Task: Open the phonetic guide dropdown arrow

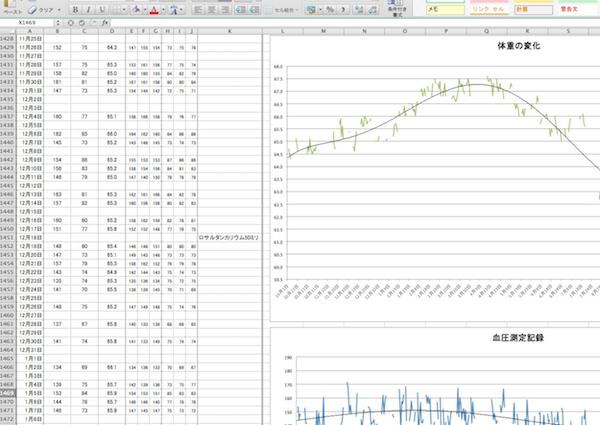Action: click(x=181, y=10)
